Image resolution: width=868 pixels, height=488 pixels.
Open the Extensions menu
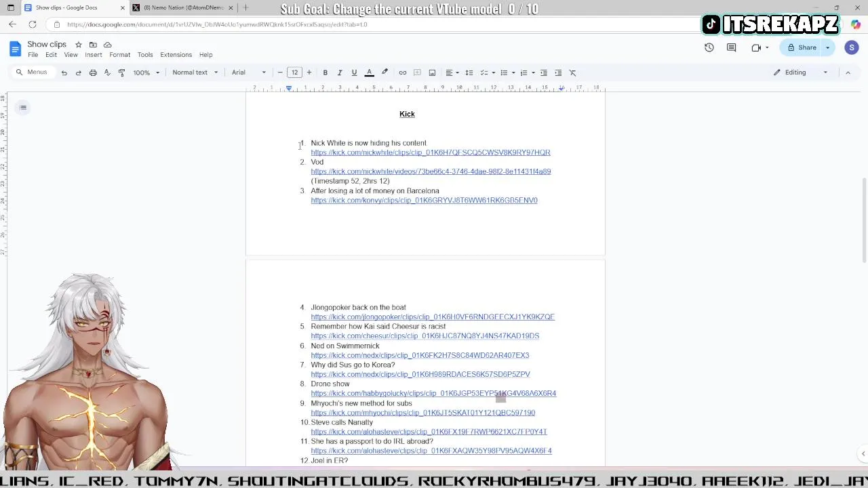pos(176,55)
